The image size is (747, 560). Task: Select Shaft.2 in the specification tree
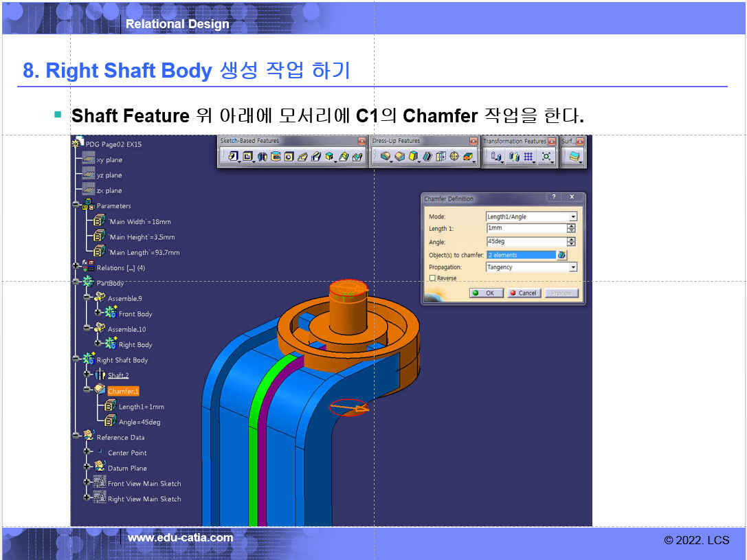click(118, 375)
